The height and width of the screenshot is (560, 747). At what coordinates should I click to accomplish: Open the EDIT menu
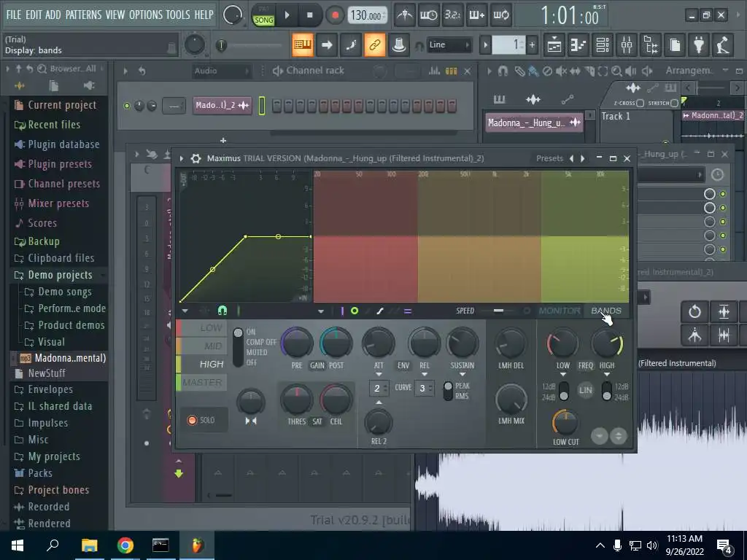[x=34, y=15]
